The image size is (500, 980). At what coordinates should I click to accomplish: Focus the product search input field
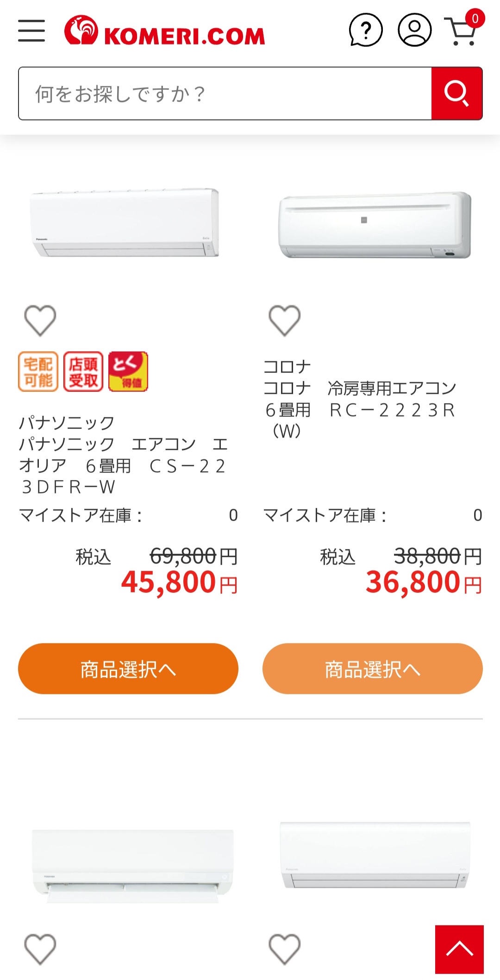tap(225, 94)
